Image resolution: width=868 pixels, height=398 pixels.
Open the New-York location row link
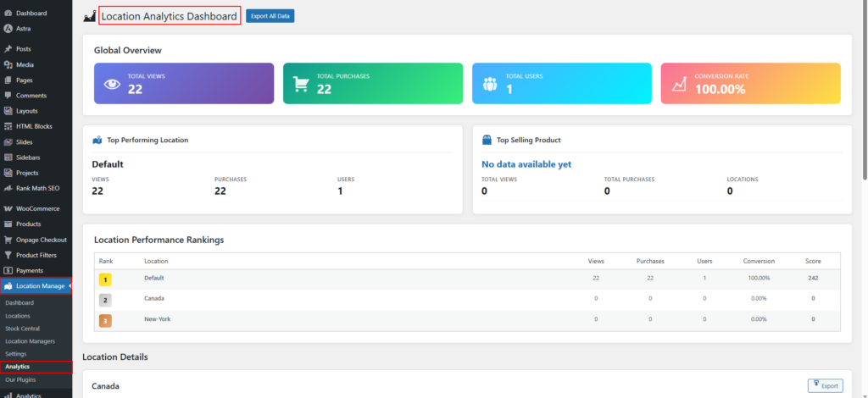point(157,319)
